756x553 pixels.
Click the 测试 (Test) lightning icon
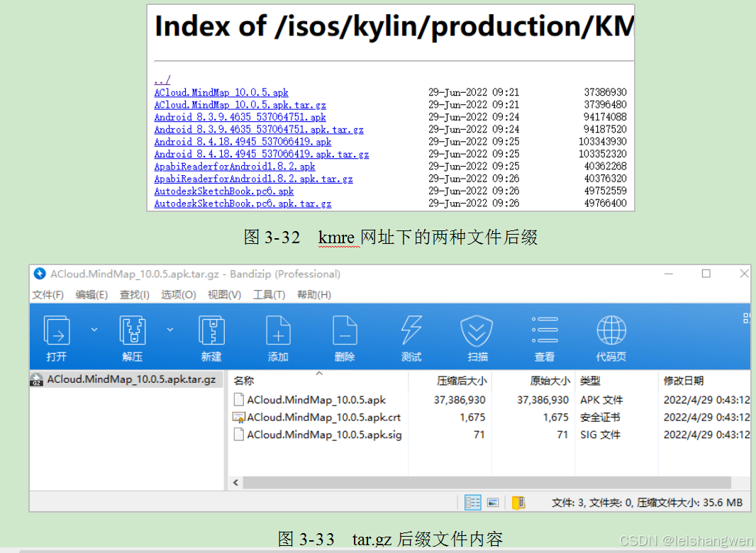coord(411,330)
